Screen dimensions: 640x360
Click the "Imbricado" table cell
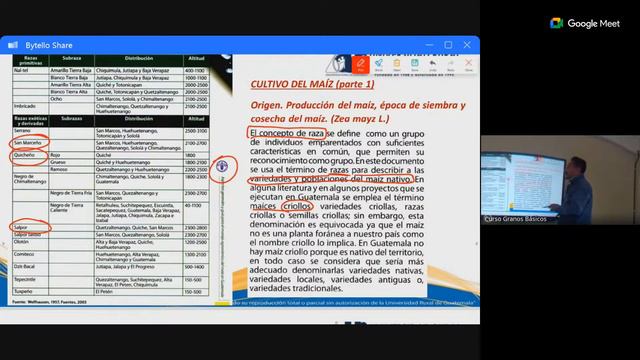(x=31, y=109)
